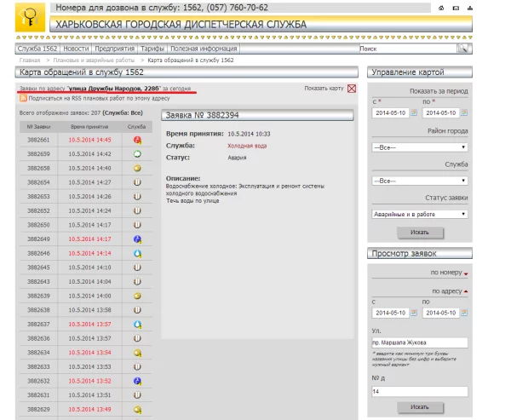Screen dimensions: 511x420
Task: Click the magnifier search button icon
Action: (x=464, y=49)
